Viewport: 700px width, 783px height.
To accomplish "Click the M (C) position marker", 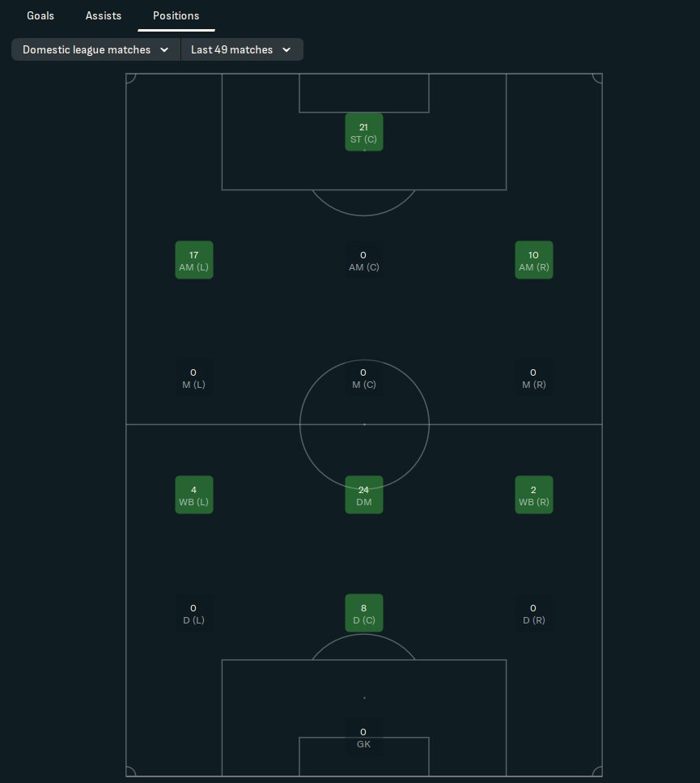I will point(363,378).
